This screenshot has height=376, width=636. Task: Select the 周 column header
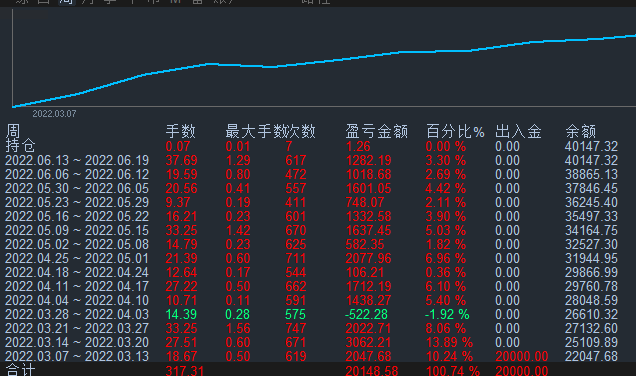tap(13, 131)
